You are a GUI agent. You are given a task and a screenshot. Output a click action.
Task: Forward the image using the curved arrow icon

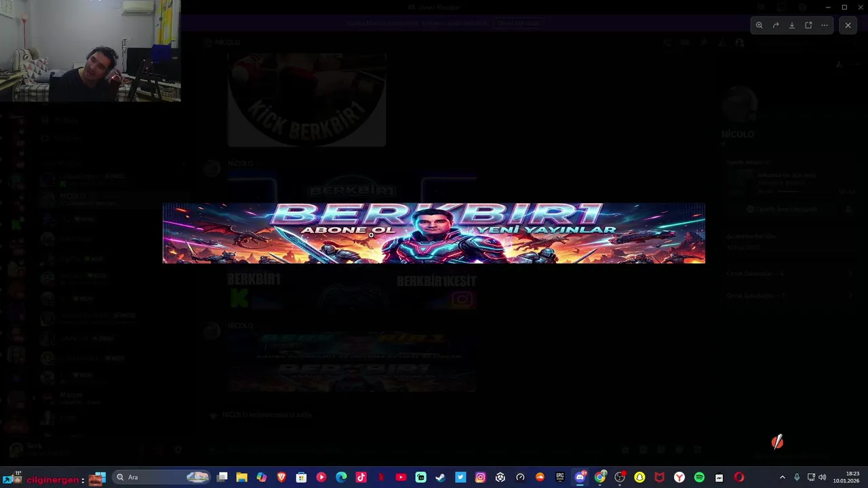pyautogui.click(x=776, y=25)
